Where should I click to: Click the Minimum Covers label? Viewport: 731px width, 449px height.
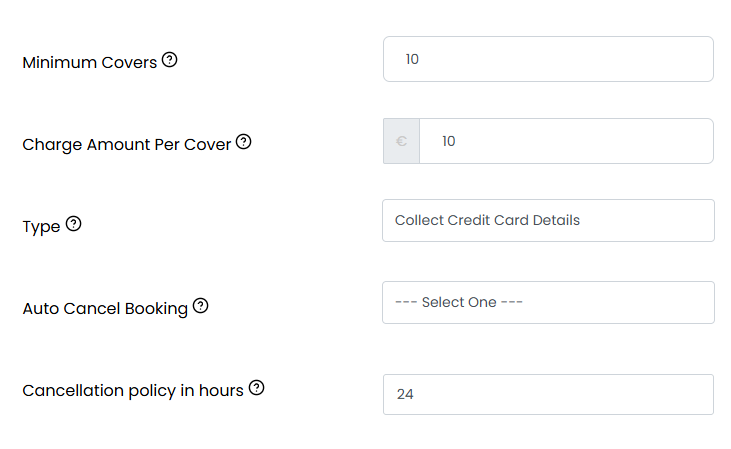[x=90, y=62]
